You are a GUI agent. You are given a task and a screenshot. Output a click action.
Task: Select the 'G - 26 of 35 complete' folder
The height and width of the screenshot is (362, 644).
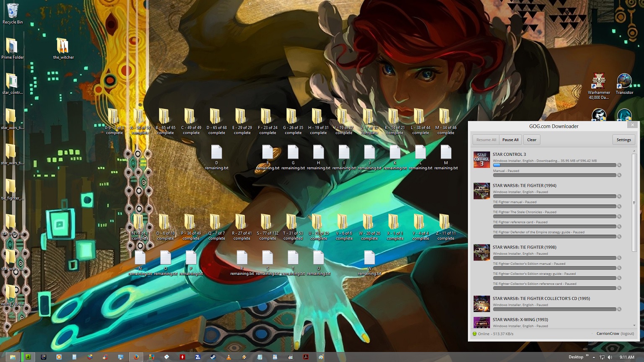293,122
